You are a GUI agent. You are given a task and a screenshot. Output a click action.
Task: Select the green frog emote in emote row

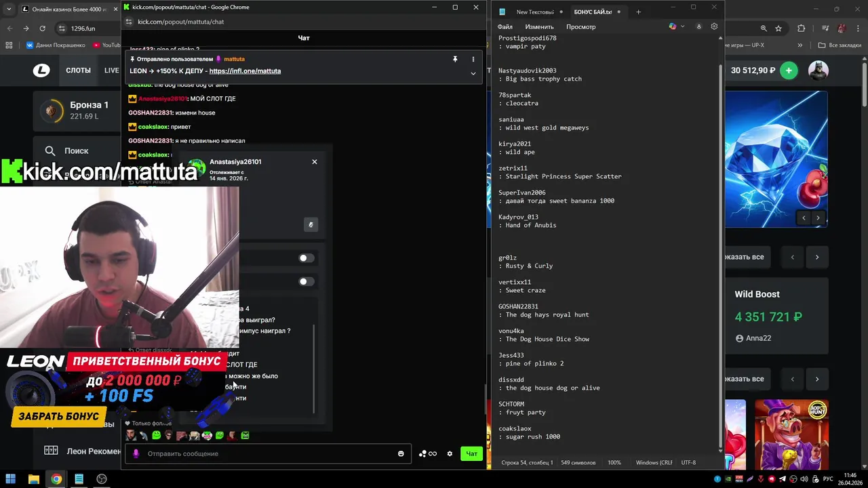point(156,435)
